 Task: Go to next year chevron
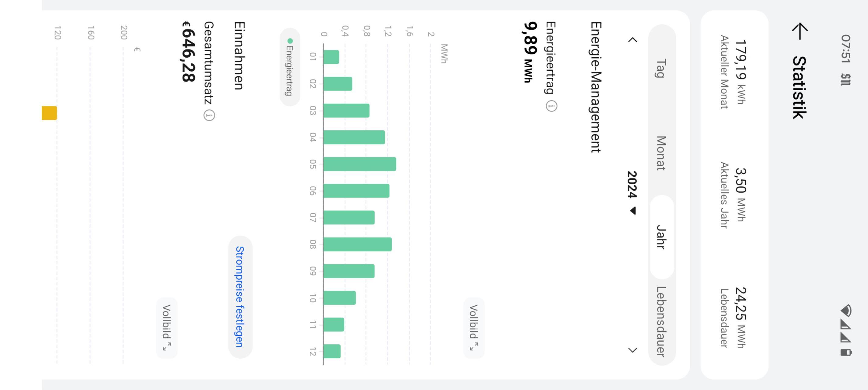click(633, 350)
